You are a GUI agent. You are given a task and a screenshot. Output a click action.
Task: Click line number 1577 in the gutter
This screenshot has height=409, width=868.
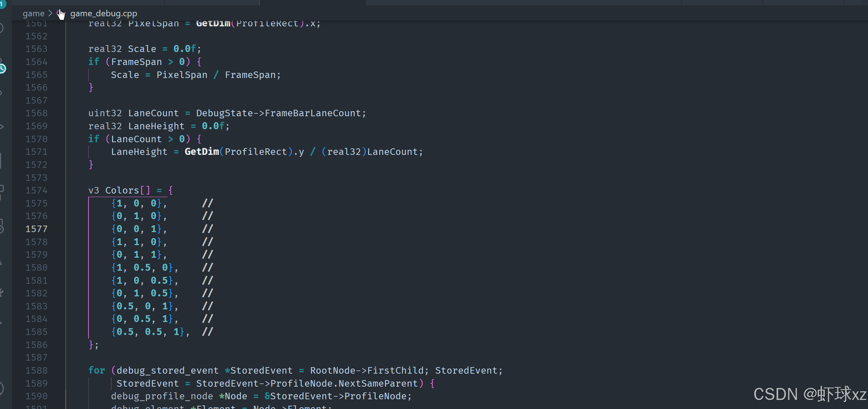(x=36, y=229)
